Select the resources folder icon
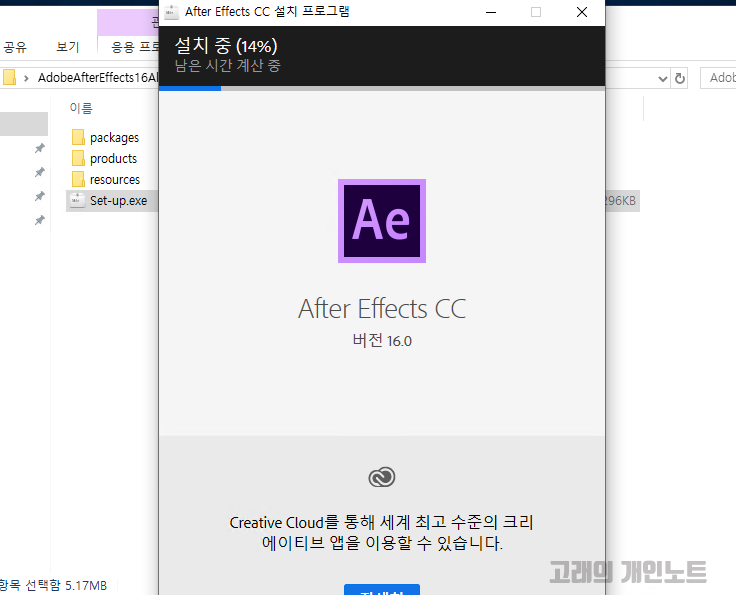 pos(78,179)
